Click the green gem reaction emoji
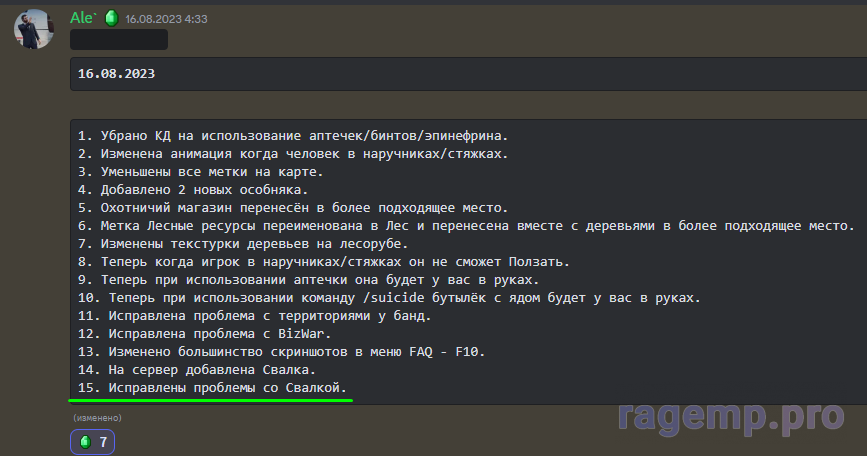 pos(86,441)
